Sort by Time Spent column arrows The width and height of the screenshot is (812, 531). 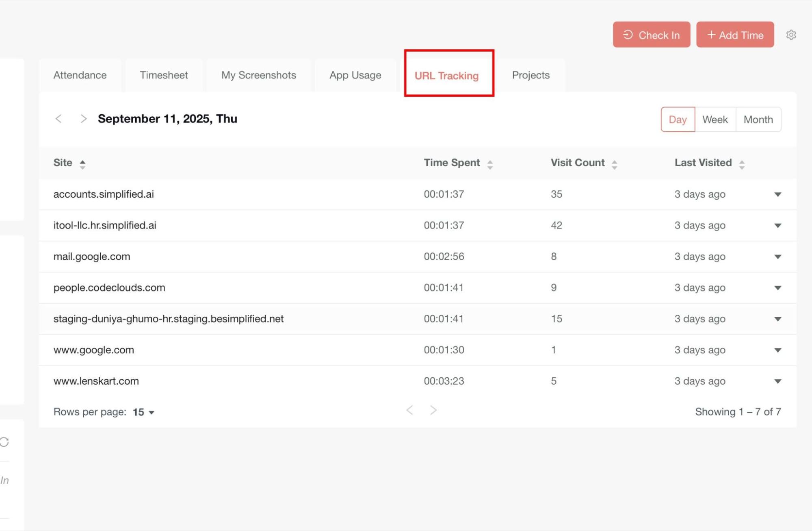(x=490, y=164)
